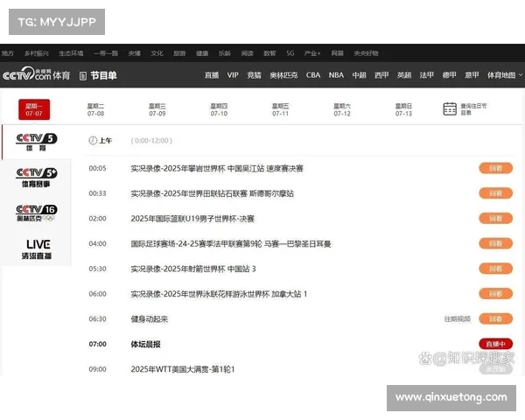Image resolution: width=525 pixels, height=420 pixels.
Task: Click 数智 in the top bar
Action: [x=269, y=53]
